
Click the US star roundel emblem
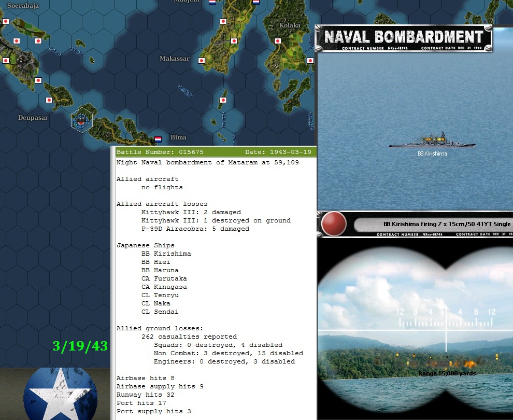tap(61, 394)
